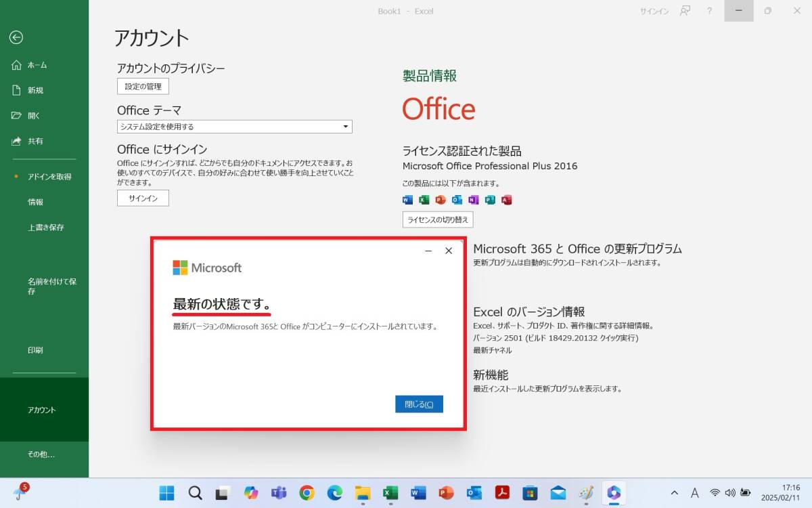The width and height of the screenshot is (812, 508).
Task: Open Microsoft Store from the taskbar
Action: [x=530, y=493]
